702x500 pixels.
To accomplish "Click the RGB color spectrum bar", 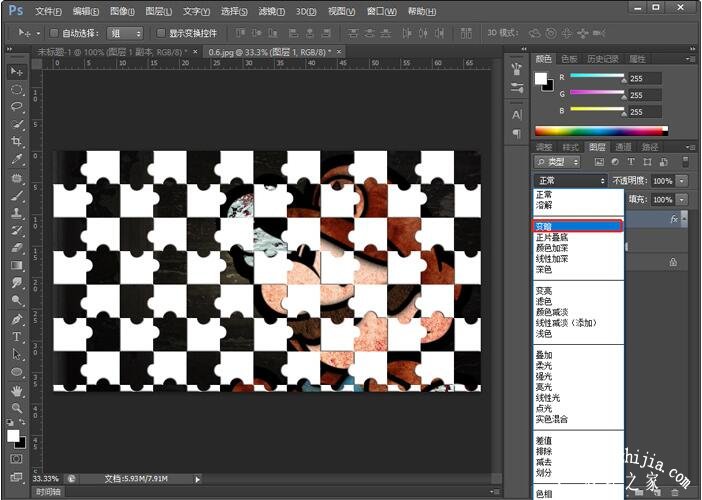I will pyautogui.click(x=600, y=130).
